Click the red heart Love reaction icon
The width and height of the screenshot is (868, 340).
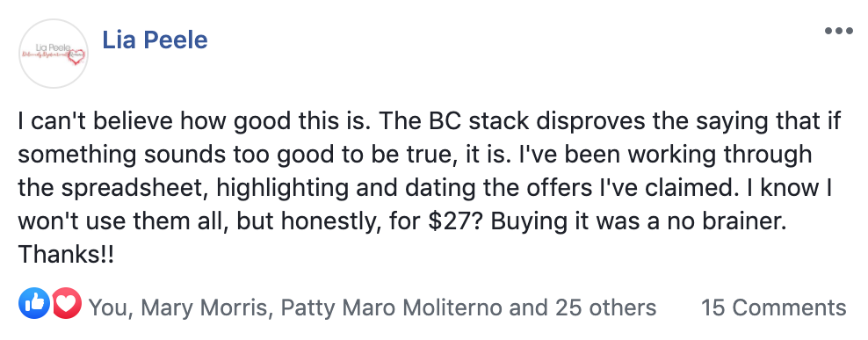coord(67,303)
